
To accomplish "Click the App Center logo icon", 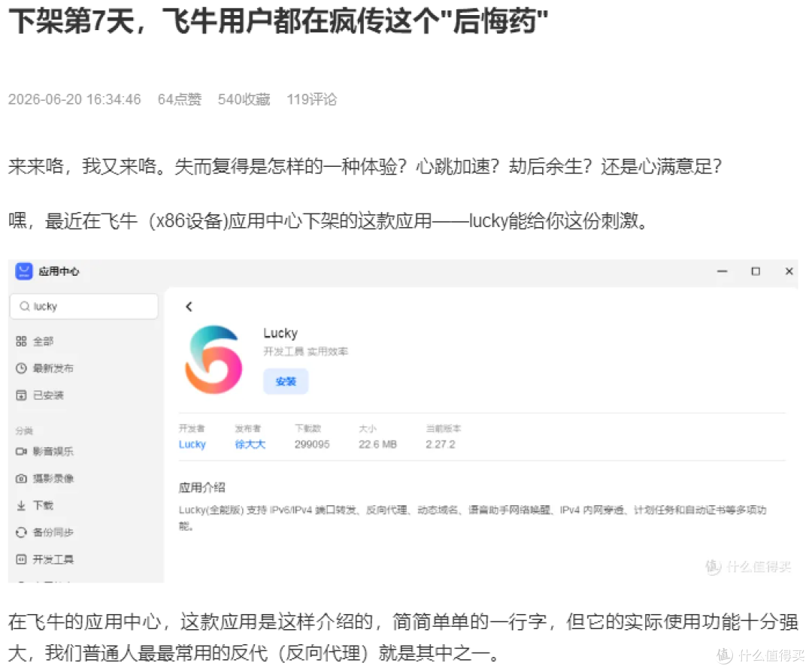I will [24, 271].
